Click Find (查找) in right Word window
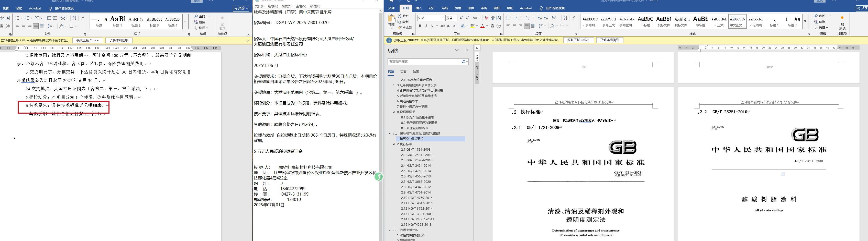 820,16
